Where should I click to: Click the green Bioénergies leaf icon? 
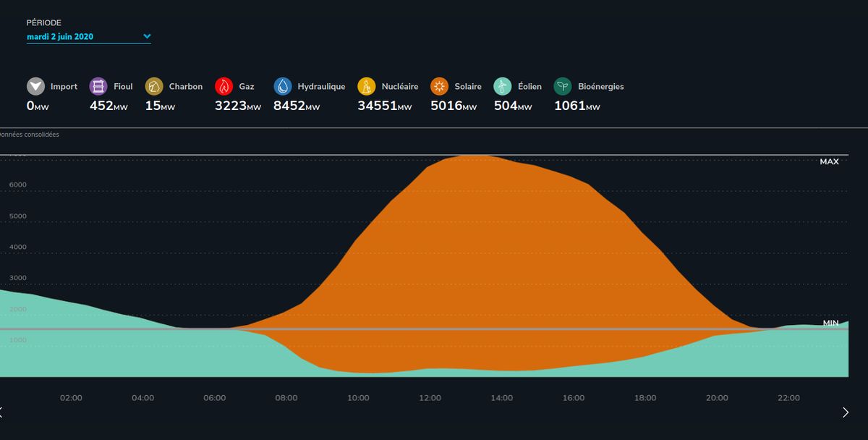pos(563,87)
